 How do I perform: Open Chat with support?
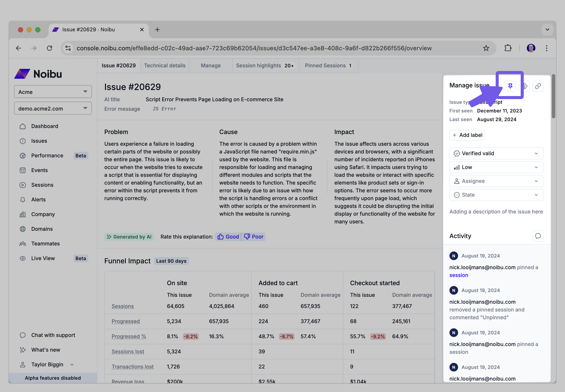[x=53, y=335]
